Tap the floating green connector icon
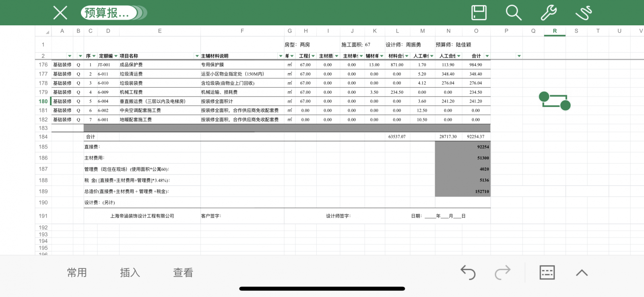Screen dimensions: 644x297 click(x=555, y=101)
